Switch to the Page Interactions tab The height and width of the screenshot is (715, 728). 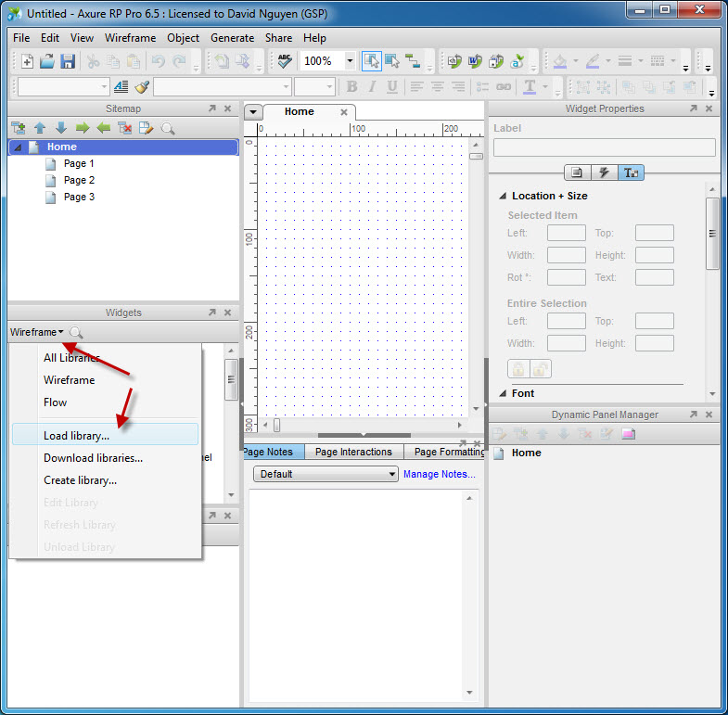click(x=353, y=452)
